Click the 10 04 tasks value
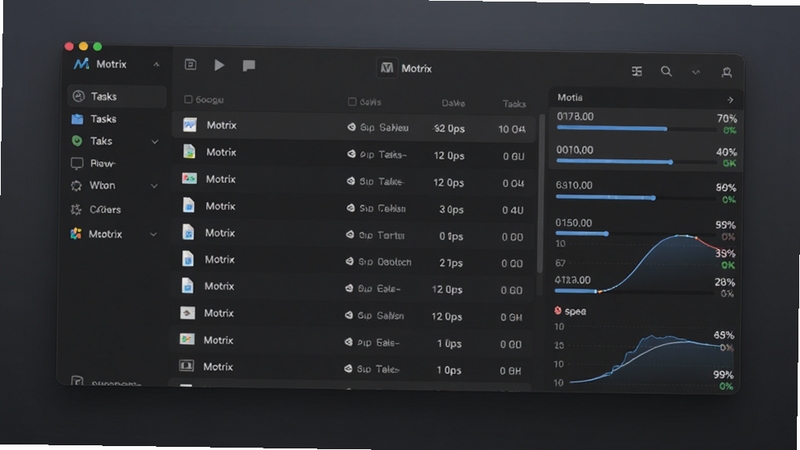The width and height of the screenshot is (800, 450). click(x=512, y=129)
